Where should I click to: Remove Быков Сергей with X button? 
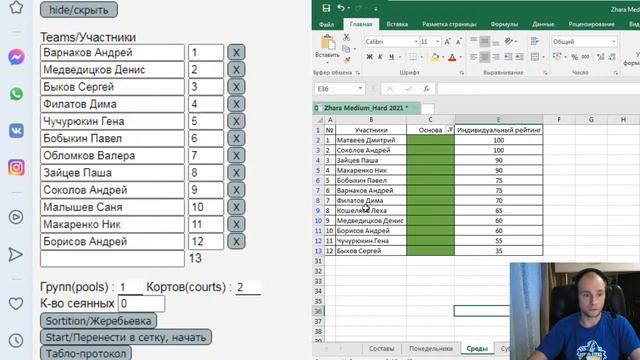236,87
